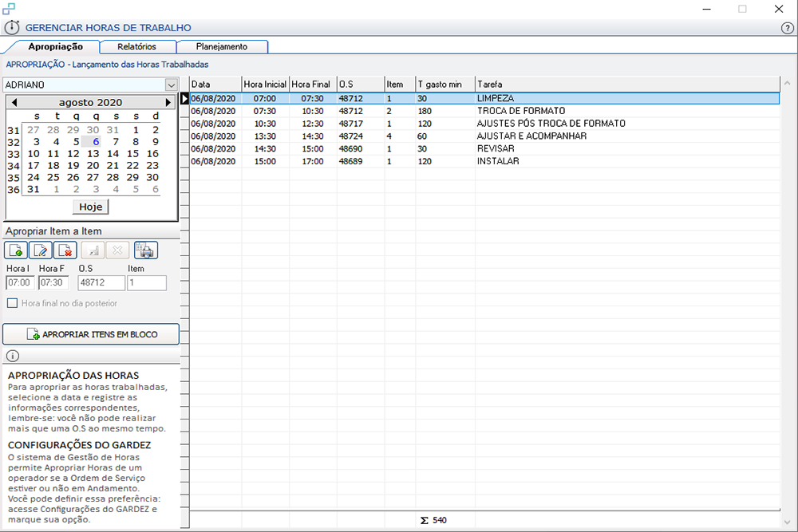Click the Hora I input field
The width and height of the screenshot is (798, 532).
[x=21, y=283]
